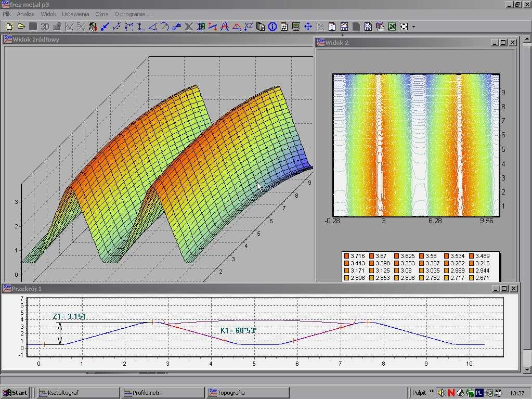The height and width of the screenshot is (399, 532).
Task: Select the 3D view toolbar icon
Action: point(45,27)
